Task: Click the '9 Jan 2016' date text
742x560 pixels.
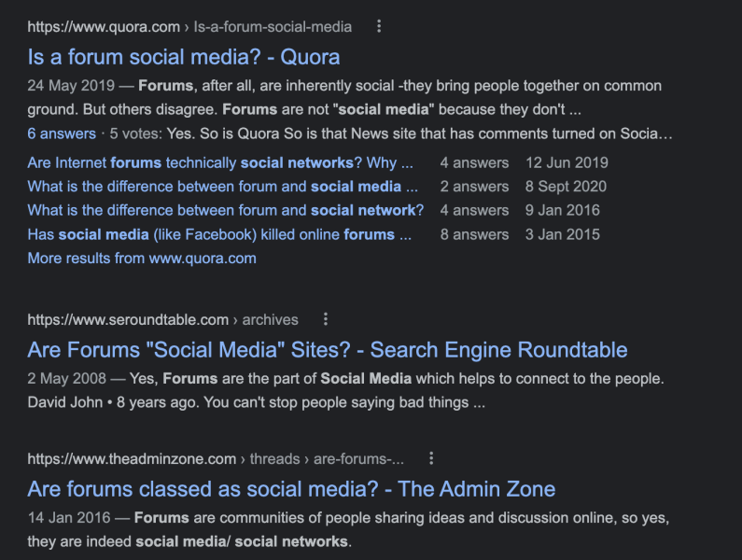Action: tap(563, 210)
